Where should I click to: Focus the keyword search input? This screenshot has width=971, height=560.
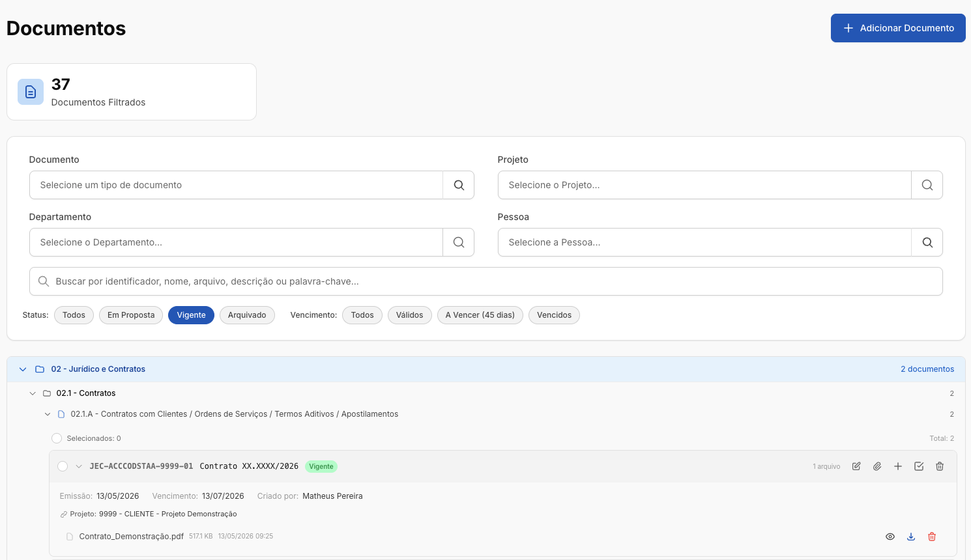coord(486,281)
